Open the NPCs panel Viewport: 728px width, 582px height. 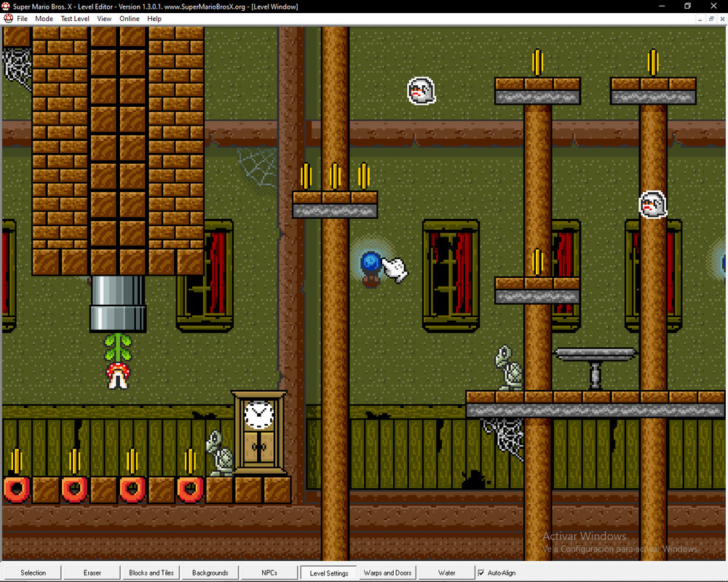(269, 573)
